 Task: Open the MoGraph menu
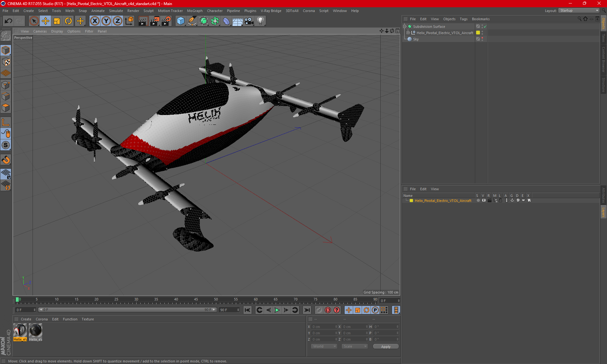[195, 11]
